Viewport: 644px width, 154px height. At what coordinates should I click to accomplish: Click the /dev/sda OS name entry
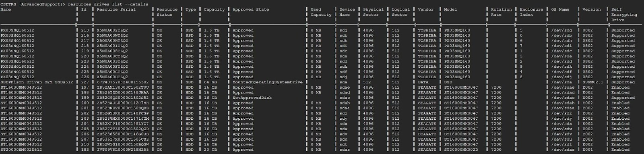tap(557, 82)
